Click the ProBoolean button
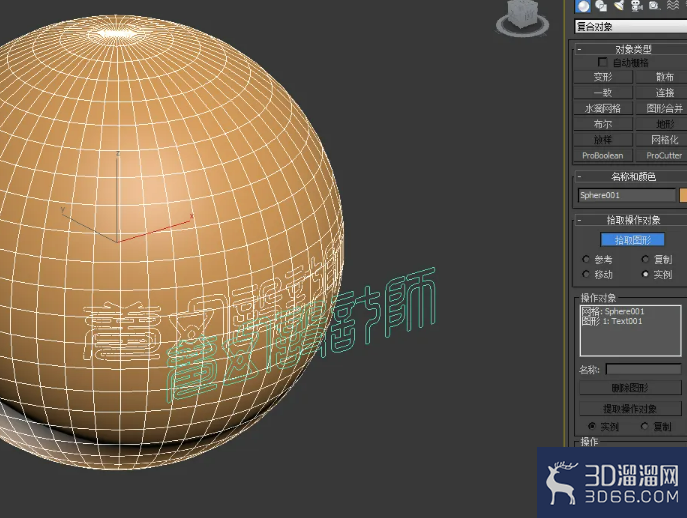687x518 pixels. point(603,156)
